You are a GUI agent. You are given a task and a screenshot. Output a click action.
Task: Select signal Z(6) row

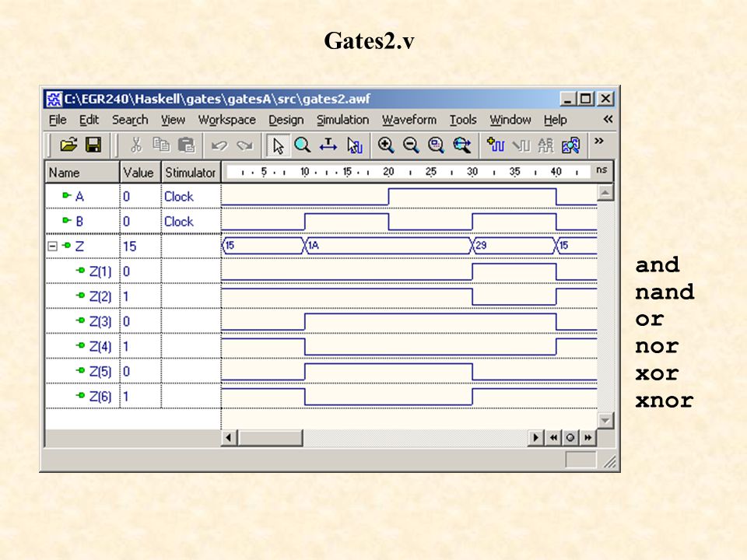(100, 397)
